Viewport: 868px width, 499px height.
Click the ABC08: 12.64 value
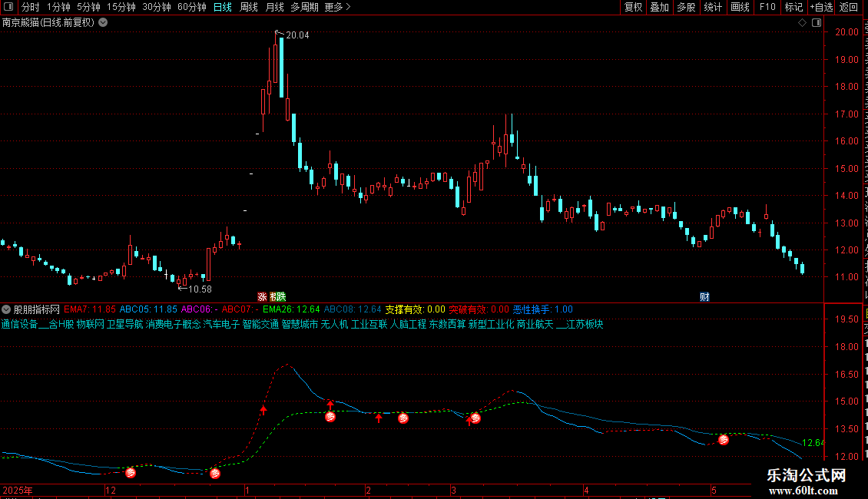(x=353, y=309)
